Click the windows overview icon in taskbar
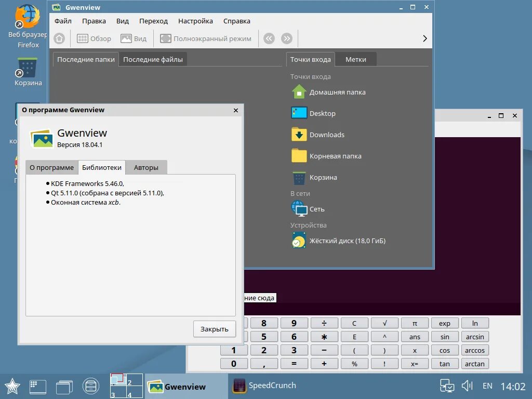 (x=64, y=387)
